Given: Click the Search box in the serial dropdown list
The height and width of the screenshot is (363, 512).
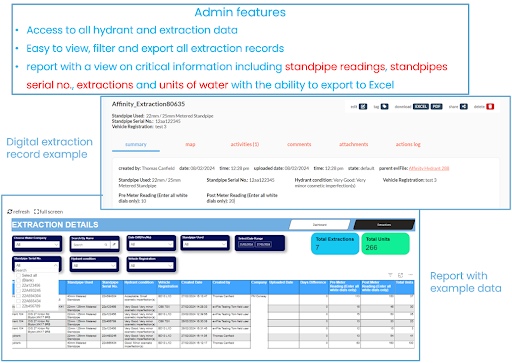Looking at the screenshot, I should click(36, 270).
